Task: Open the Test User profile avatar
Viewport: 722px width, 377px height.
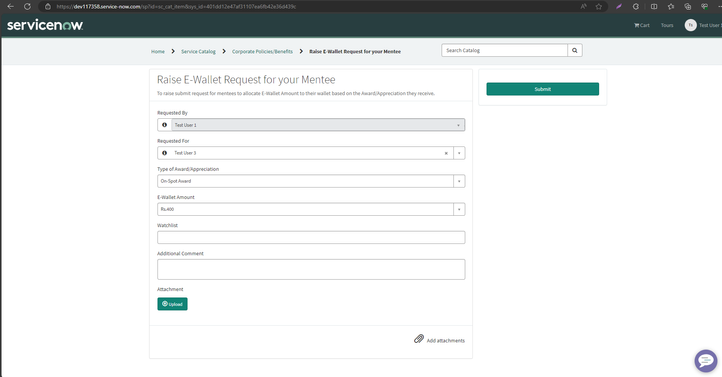Action: tap(690, 25)
